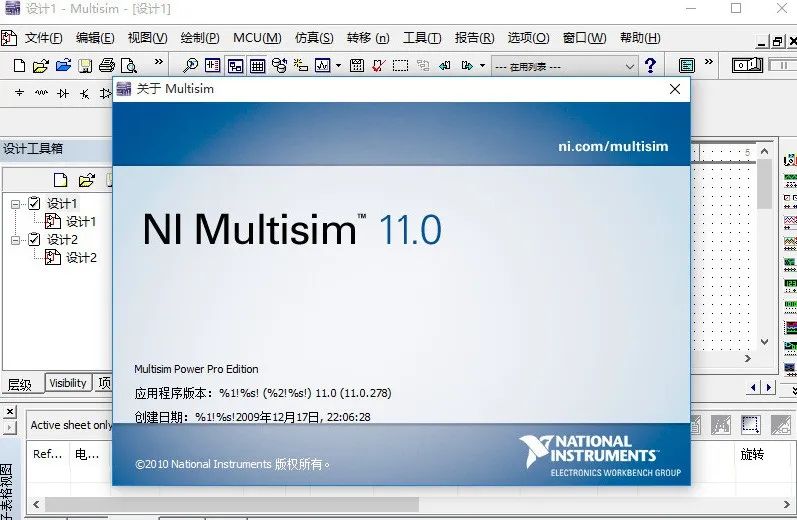Open the Database Manager icon

[279, 66]
